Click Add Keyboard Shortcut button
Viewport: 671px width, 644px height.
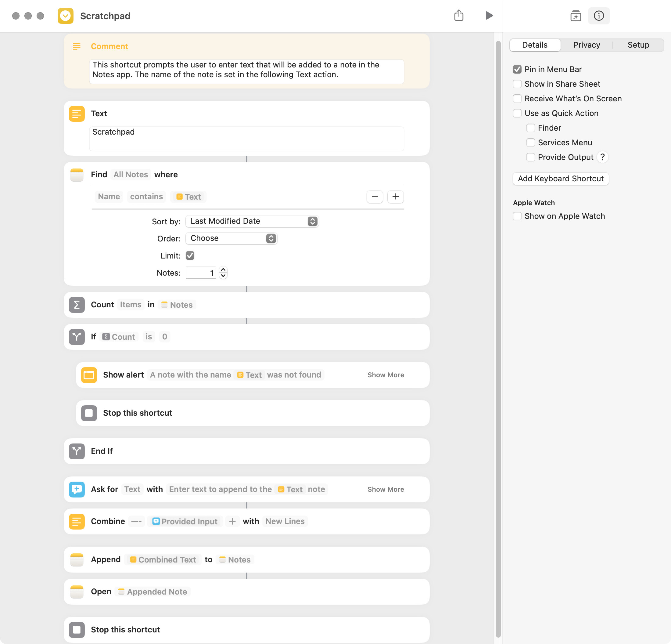[x=560, y=179]
